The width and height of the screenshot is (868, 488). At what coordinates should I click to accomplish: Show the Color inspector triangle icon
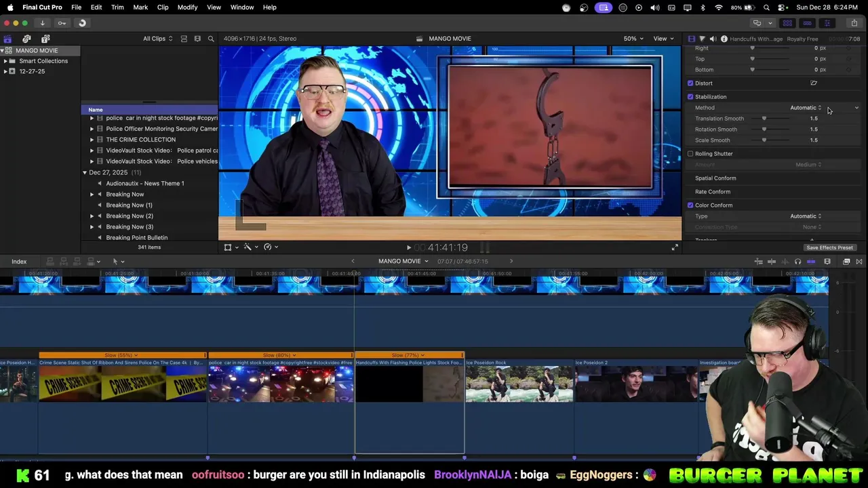point(702,39)
